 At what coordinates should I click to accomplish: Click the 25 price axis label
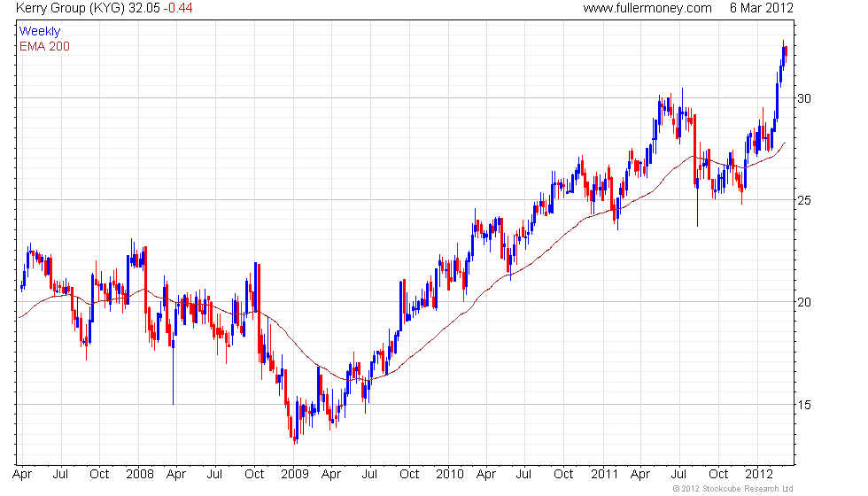click(x=804, y=200)
